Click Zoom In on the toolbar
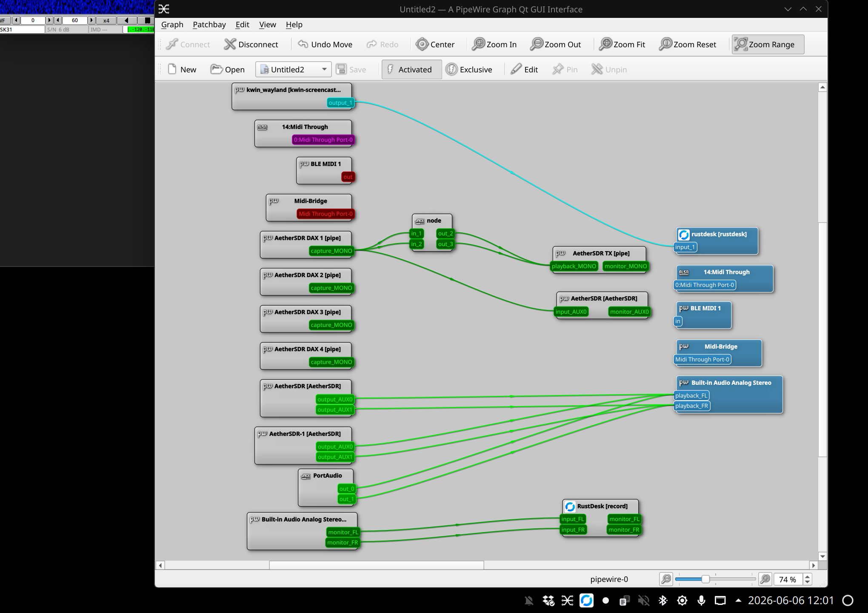 494,44
